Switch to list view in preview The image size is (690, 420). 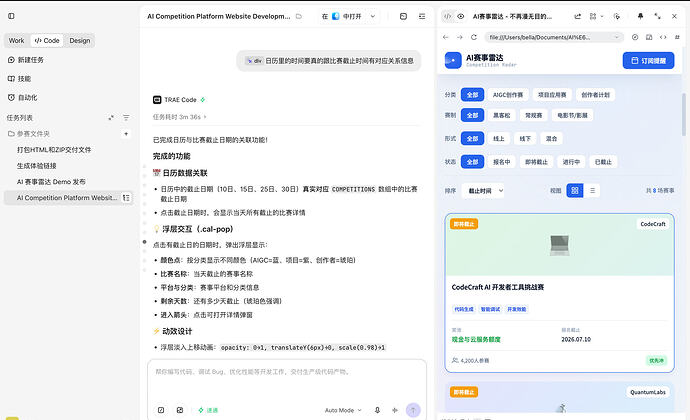pos(592,191)
